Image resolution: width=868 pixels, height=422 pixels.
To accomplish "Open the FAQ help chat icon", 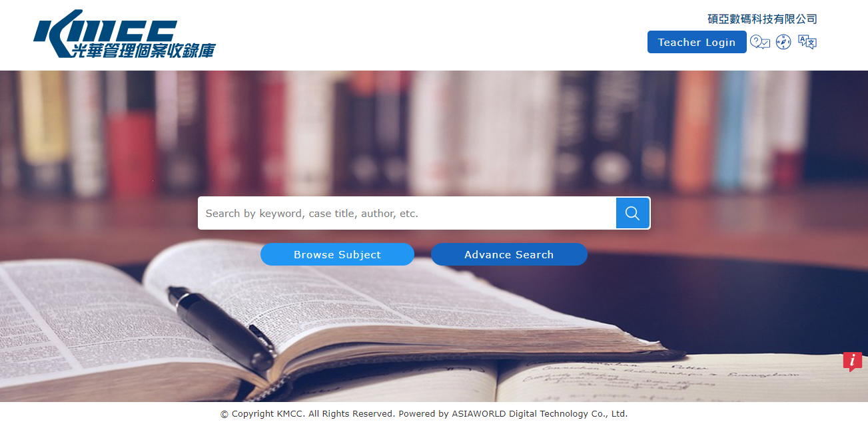I will click(760, 42).
